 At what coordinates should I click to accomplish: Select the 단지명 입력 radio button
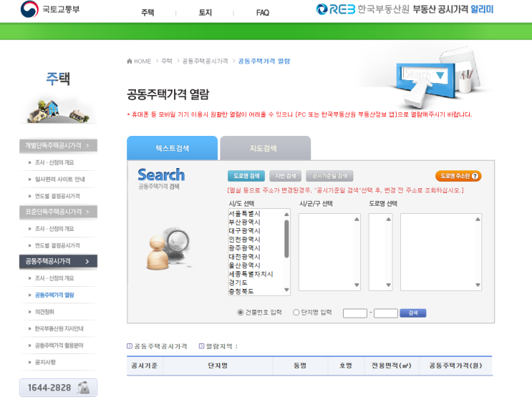(x=296, y=313)
